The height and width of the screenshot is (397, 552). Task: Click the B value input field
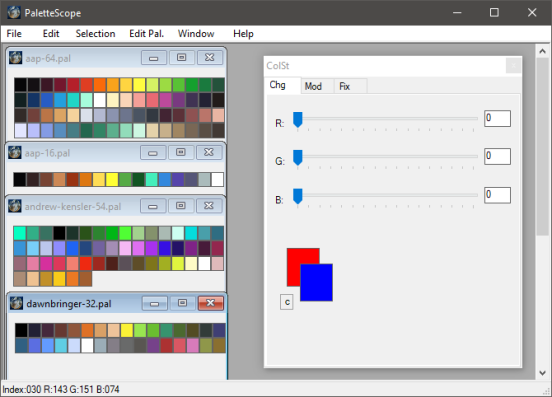tap(497, 195)
